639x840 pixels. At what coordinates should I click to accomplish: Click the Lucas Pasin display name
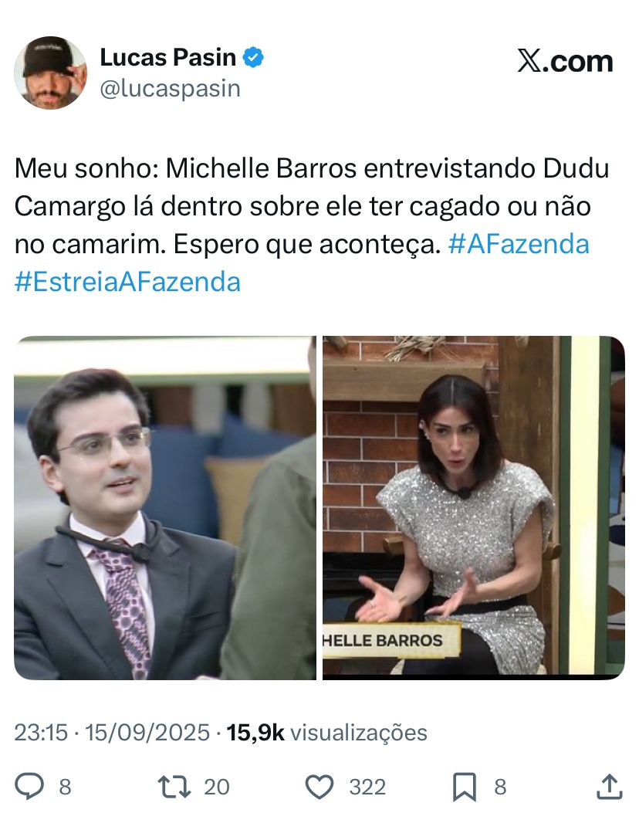(167, 57)
